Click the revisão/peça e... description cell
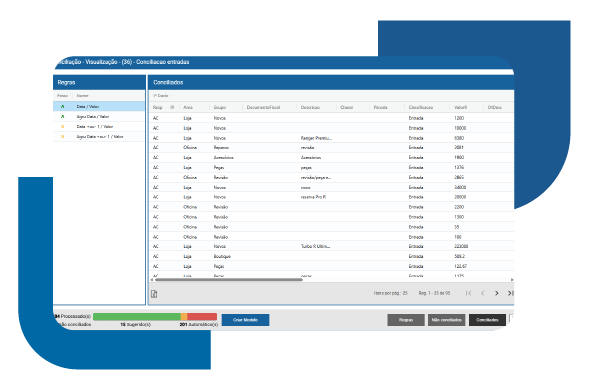 click(316, 178)
